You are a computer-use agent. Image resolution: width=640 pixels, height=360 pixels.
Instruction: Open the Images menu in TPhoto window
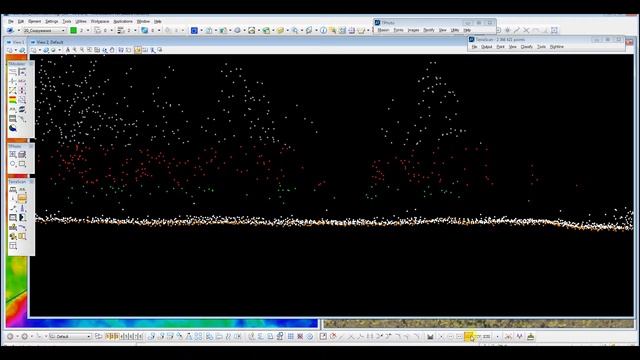coord(413,30)
